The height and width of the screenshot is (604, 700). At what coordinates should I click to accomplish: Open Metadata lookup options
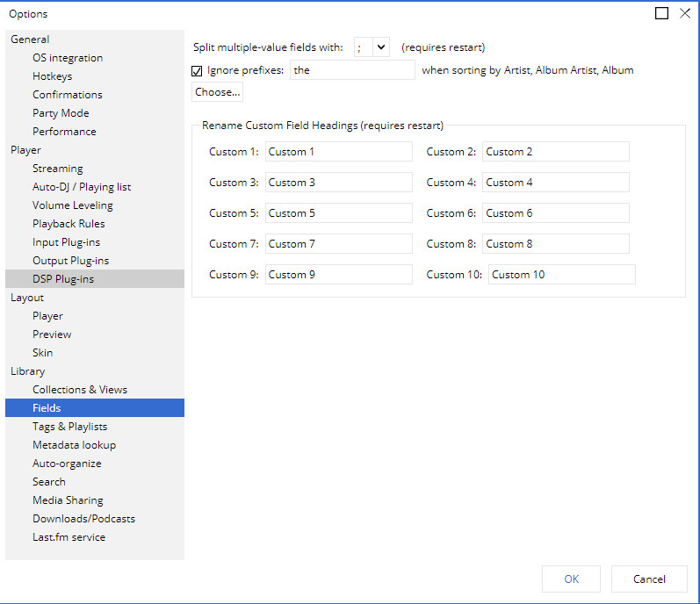74,445
